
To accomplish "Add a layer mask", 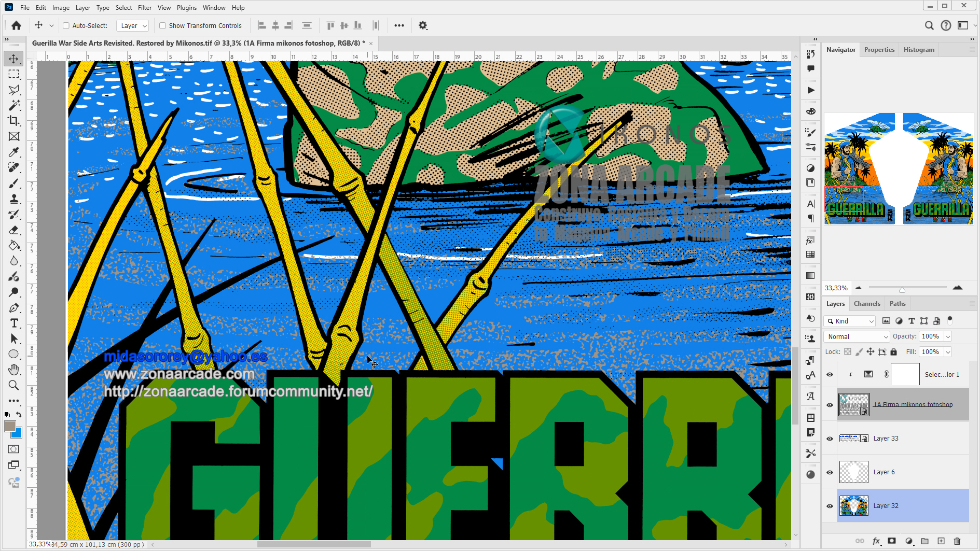I will (892, 541).
